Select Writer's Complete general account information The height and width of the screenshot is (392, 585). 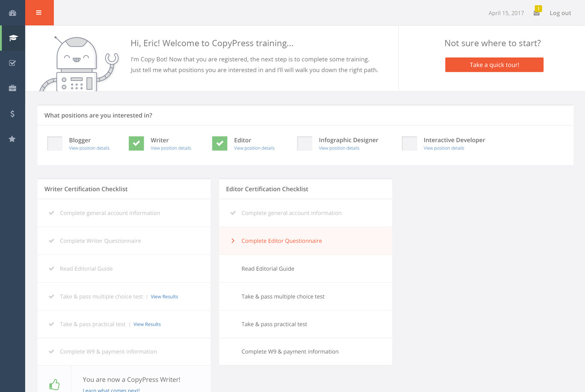point(124,213)
